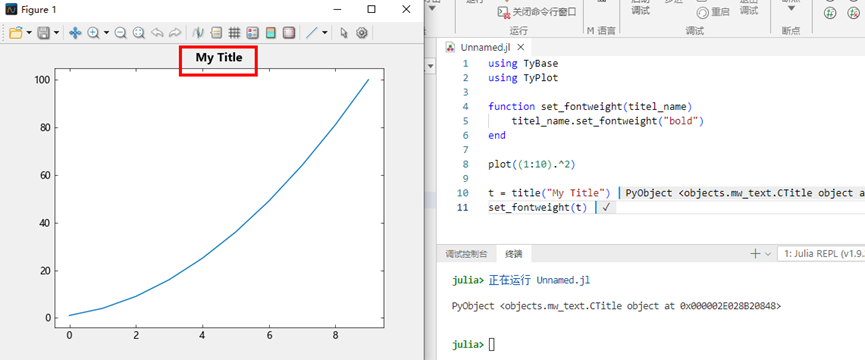Click line number 10 in editor gutter
This screenshot has width=865, height=360.
pos(462,193)
